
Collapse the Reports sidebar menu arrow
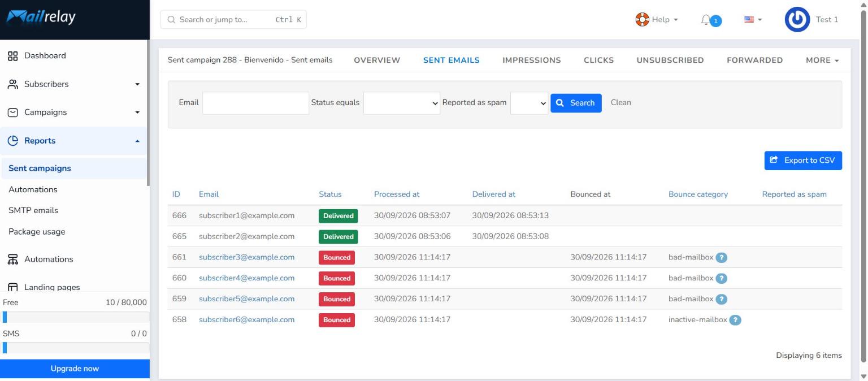[137, 141]
